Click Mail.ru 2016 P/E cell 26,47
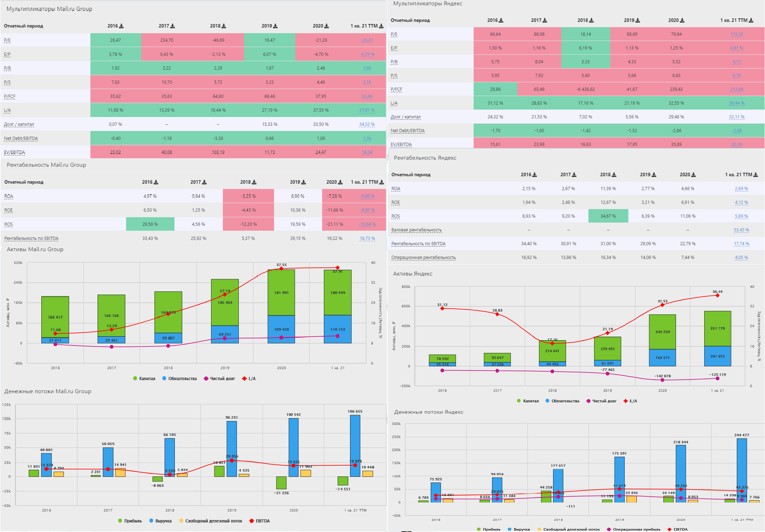This screenshot has width=765, height=532. tap(115, 40)
